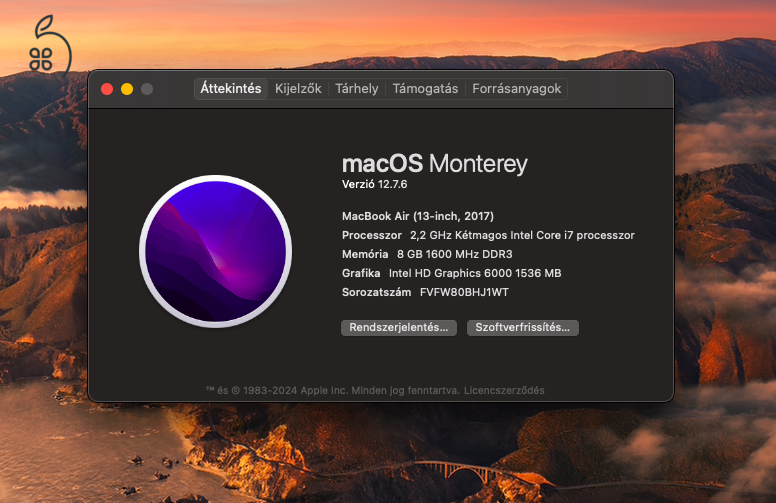
Task: Select serial number FVFW80BHJ1WT
Action: pyautogui.click(x=464, y=293)
